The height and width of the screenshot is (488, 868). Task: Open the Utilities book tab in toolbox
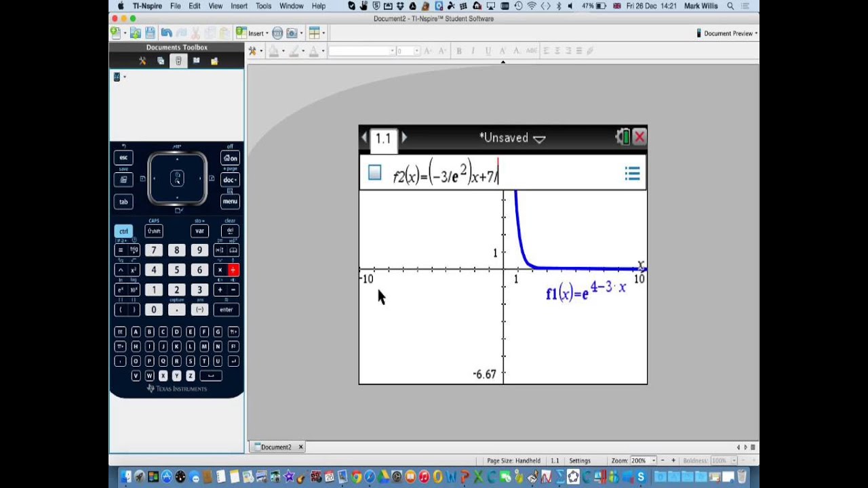(x=196, y=60)
